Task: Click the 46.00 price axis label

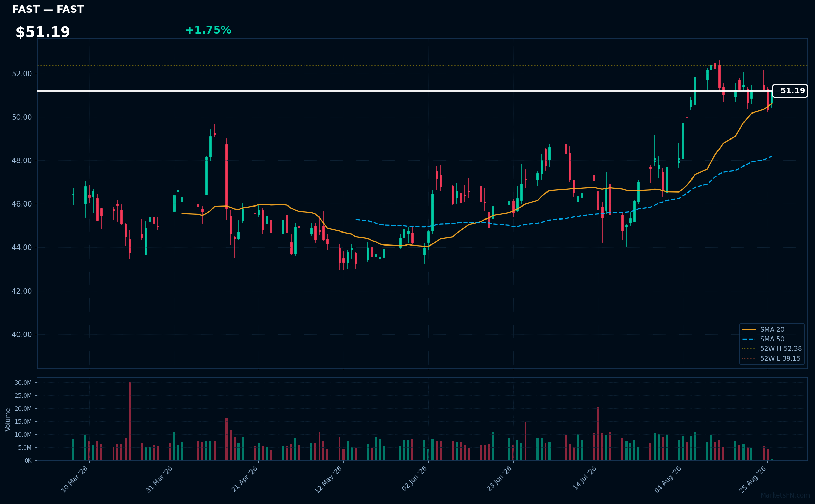Action: pyautogui.click(x=22, y=204)
